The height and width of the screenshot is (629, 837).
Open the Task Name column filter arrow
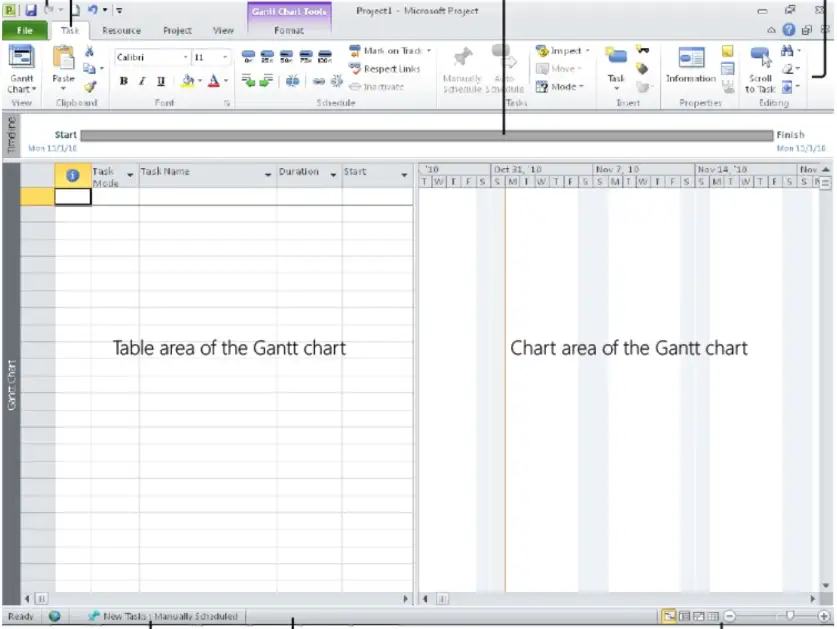267,175
